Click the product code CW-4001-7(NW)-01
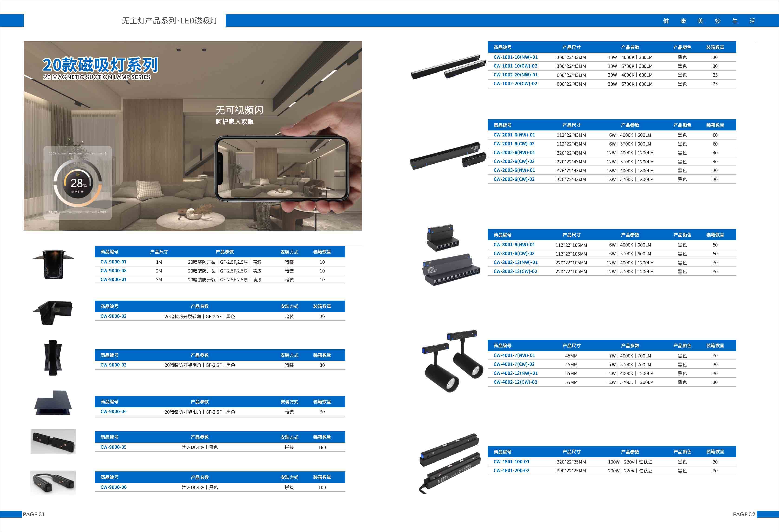779x532 pixels. [514, 355]
